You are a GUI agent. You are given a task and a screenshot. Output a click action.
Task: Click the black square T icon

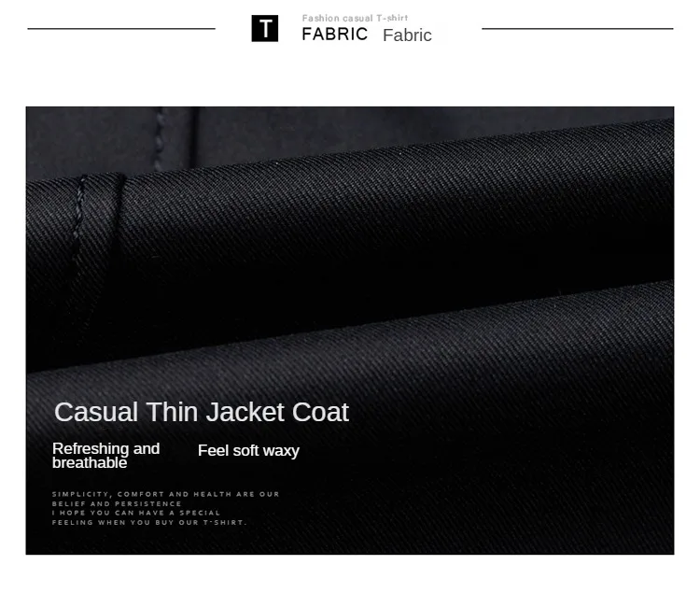click(265, 29)
